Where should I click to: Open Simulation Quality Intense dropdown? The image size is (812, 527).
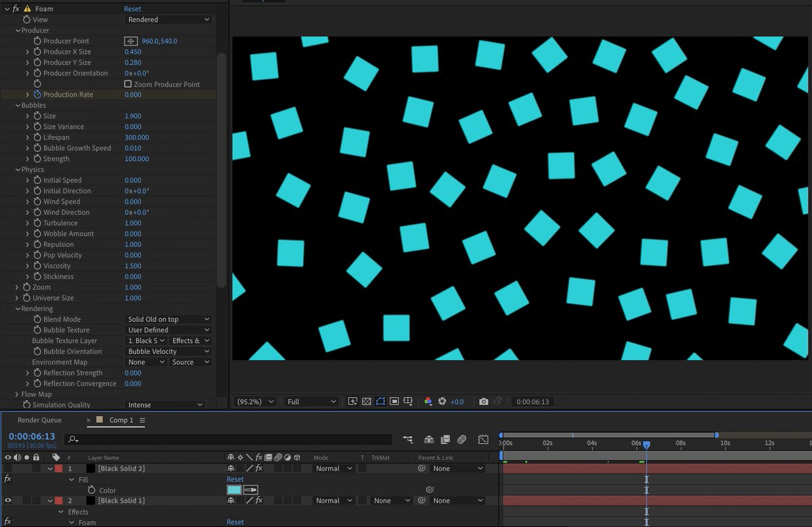(x=165, y=405)
